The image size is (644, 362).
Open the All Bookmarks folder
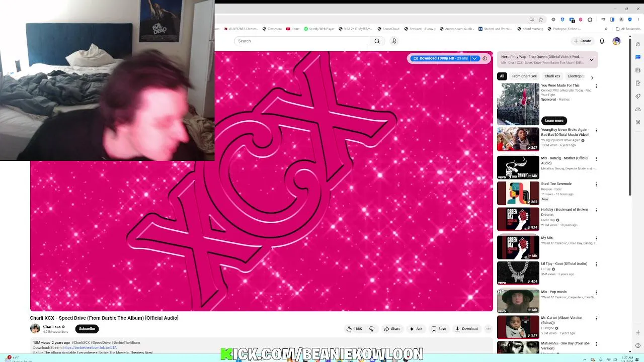click(628, 29)
